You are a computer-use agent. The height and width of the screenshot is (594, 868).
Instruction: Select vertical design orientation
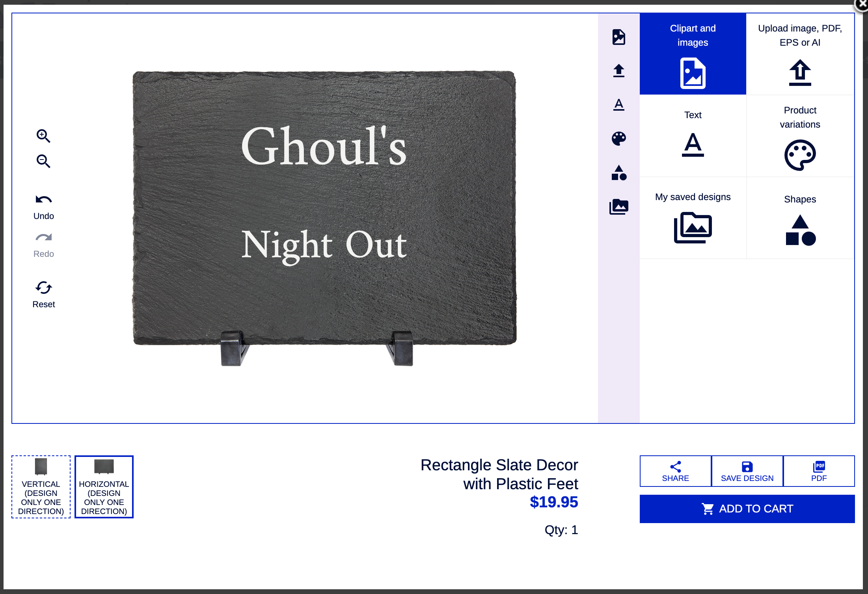pos(41,487)
